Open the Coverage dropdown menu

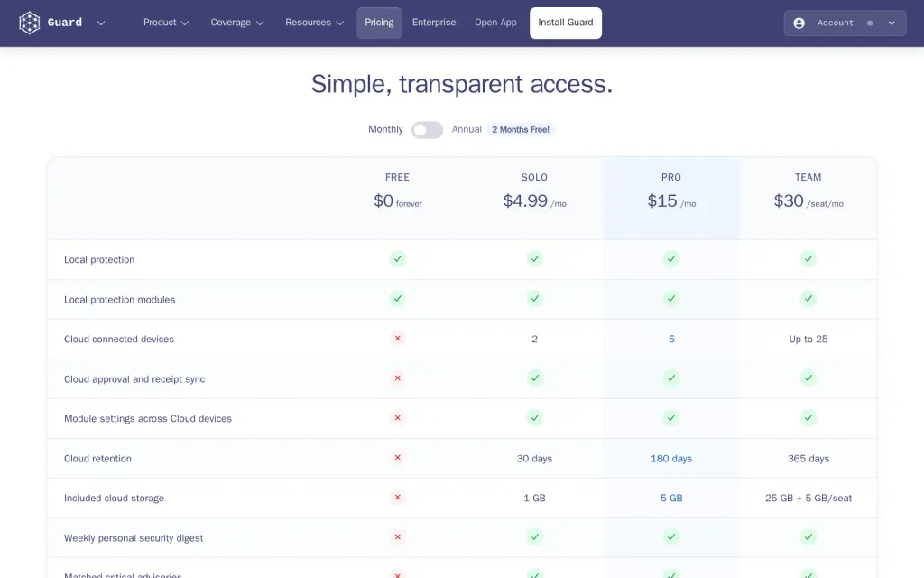point(237,23)
